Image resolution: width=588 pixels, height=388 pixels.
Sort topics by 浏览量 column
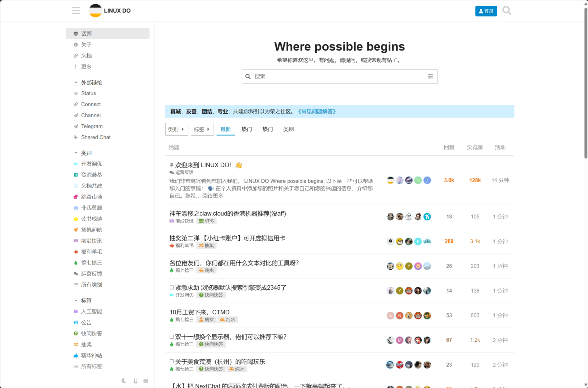click(475, 147)
